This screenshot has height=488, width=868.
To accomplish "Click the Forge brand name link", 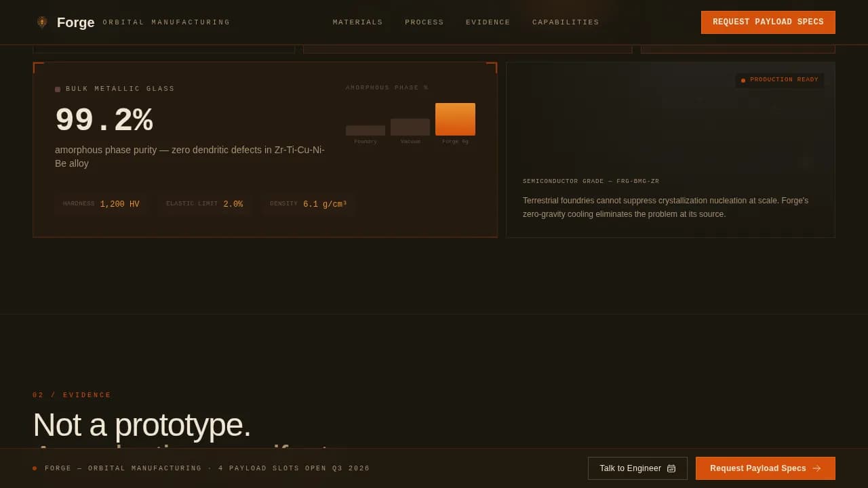I will pos(75,22).
